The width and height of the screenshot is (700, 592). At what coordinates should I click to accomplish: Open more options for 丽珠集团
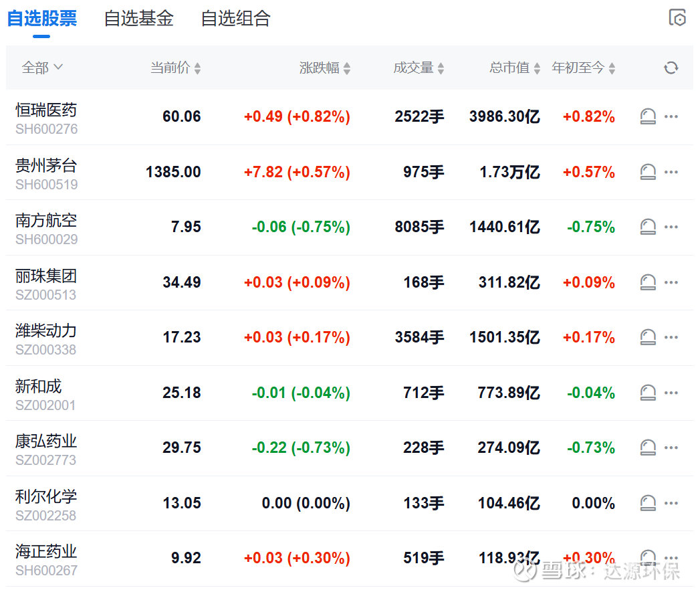point(671,282)
